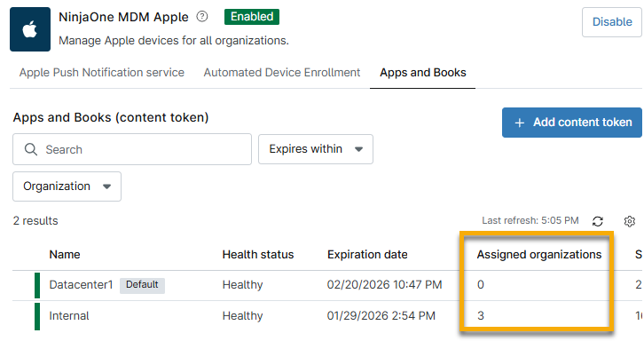Click the NinjaOne MDM Apple title
Screen dimensions: 644x341
coord(123,17)
